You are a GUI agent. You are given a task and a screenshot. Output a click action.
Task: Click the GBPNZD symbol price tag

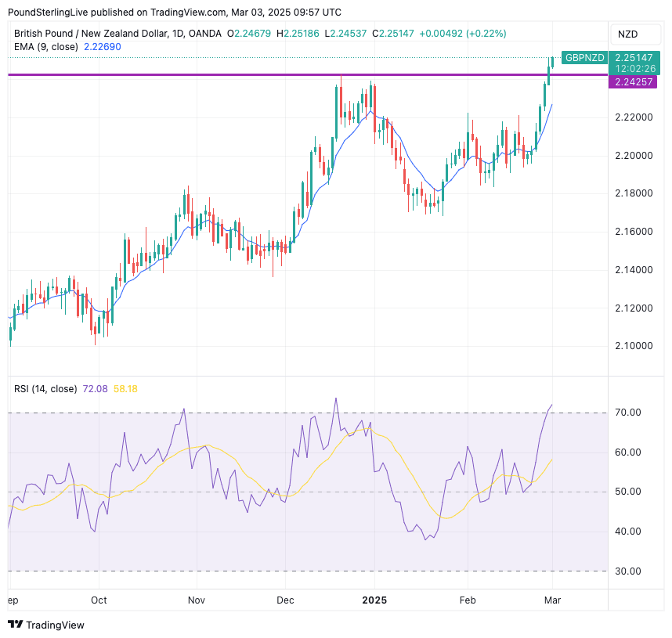click(x=584, y=58)
